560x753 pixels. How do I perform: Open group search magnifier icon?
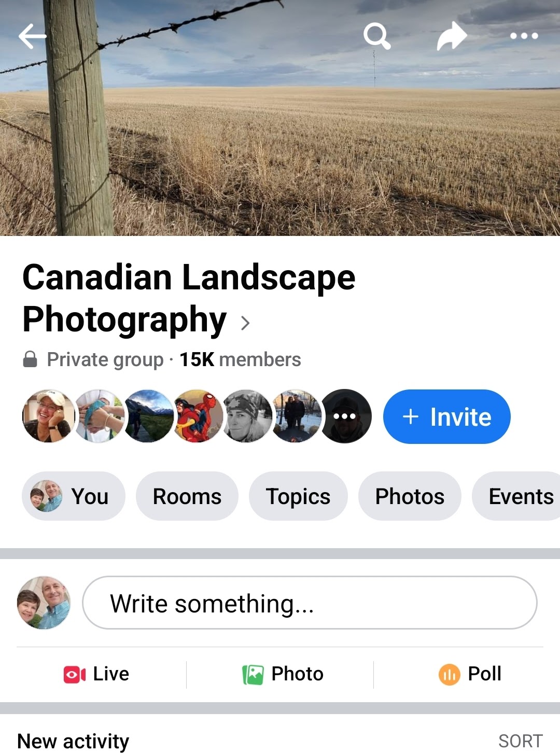pos(376,36)
